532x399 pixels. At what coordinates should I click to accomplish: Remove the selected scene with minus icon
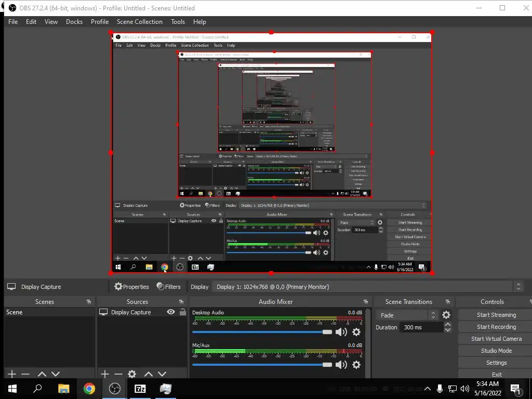[25, 374]
